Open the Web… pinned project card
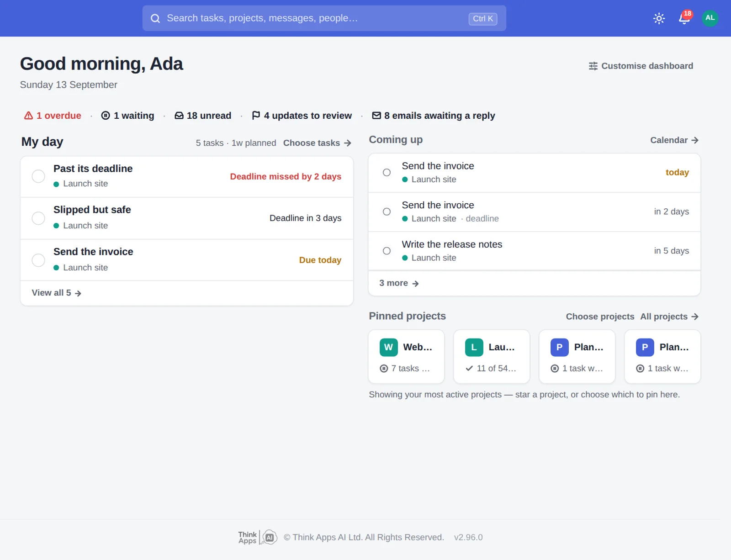The width and height of the screenshot is (731, 560). tap(406, 357)
